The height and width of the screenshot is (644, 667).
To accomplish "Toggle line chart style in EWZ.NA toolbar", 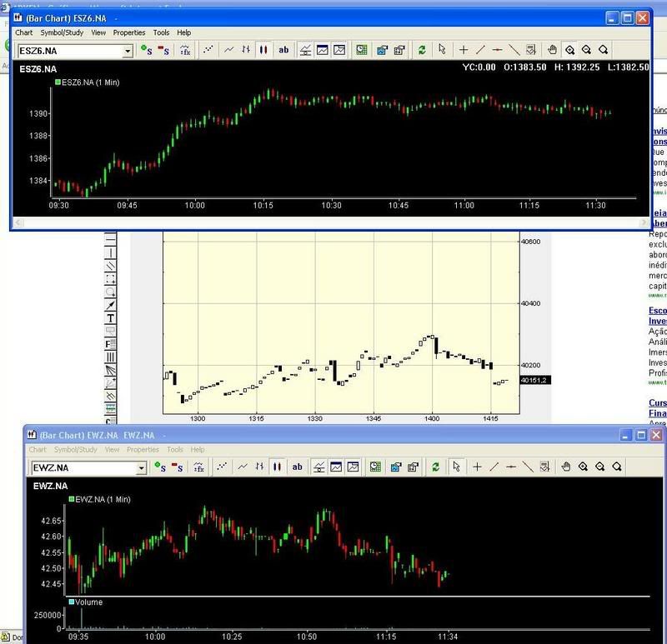I will click(242, 467).
